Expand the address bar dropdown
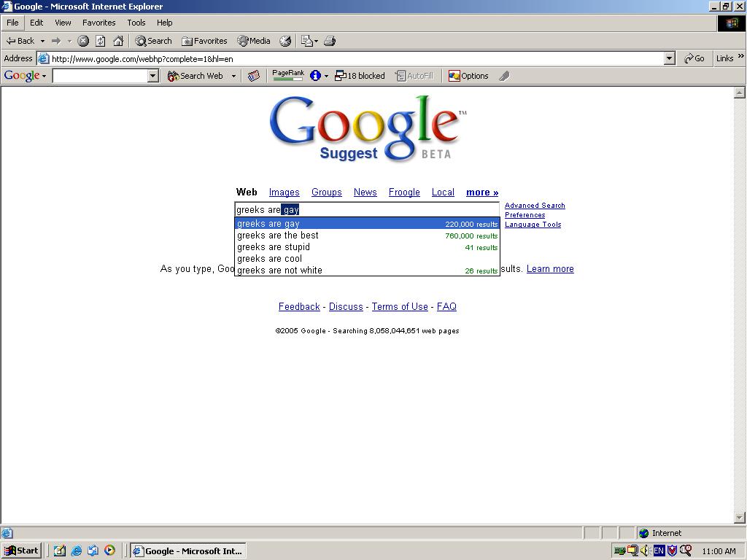 coord(670,58)
